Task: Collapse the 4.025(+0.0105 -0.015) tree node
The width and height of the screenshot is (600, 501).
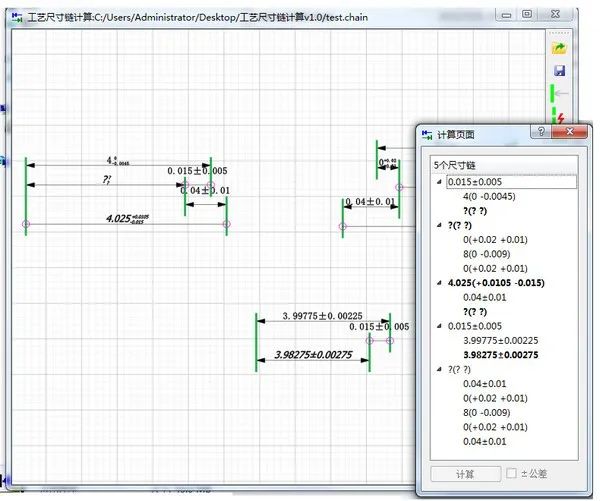Action: point(439,283)
